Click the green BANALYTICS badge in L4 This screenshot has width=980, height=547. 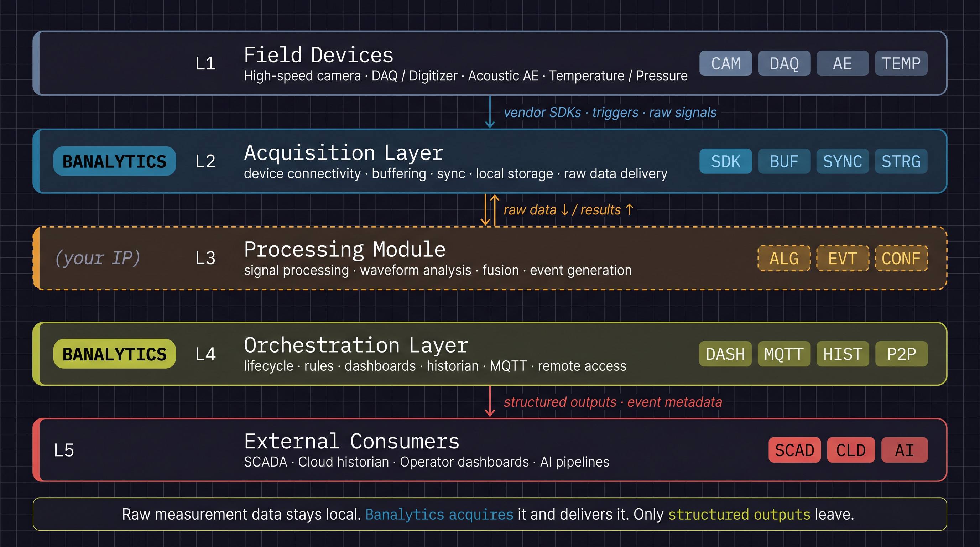point(115,354)
